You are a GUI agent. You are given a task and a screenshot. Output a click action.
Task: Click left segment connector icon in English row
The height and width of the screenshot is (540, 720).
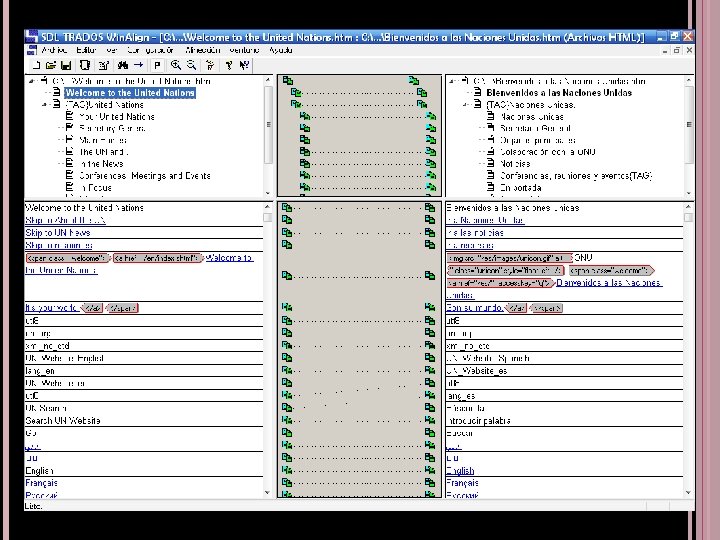click(x=287, y=470)
